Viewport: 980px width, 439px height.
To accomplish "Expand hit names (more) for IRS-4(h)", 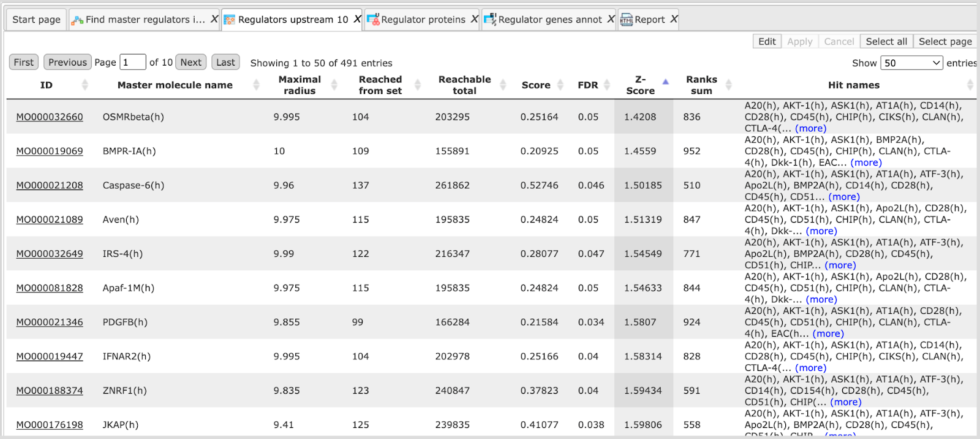I will point(840,265).
